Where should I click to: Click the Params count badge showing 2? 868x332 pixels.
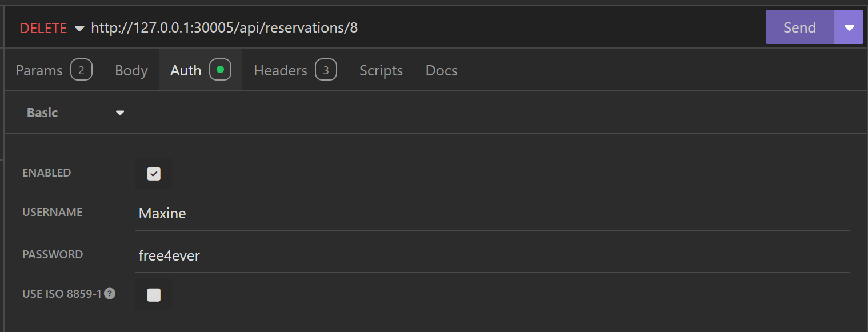pyautogui.click(x=81, y=70)
